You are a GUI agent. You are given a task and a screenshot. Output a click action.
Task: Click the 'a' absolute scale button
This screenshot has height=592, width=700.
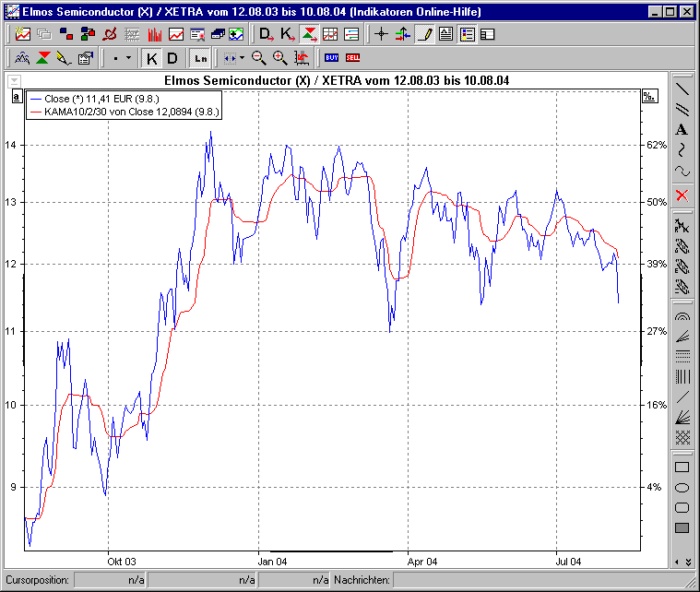17,96
